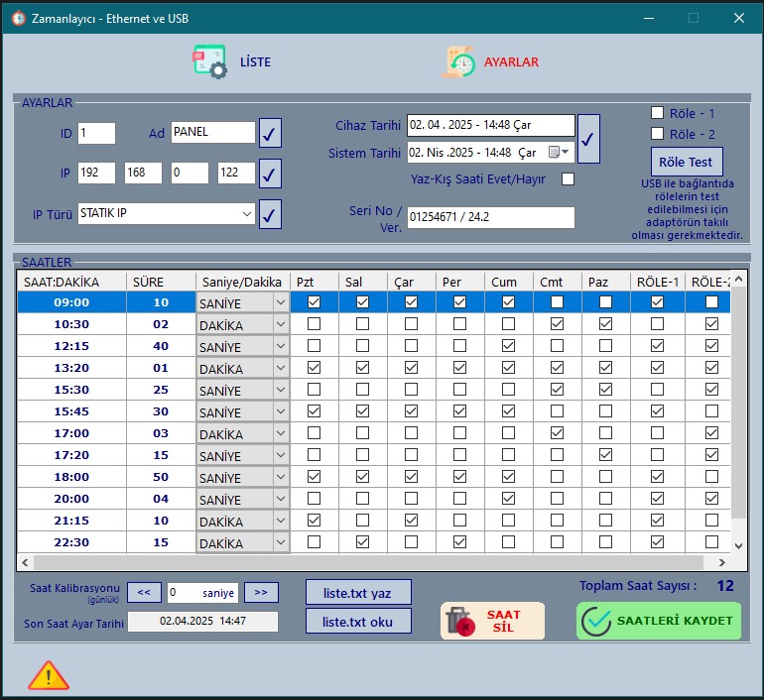
Task: Click the table's vertical scrollbar thumb
Action: point(738,404)
